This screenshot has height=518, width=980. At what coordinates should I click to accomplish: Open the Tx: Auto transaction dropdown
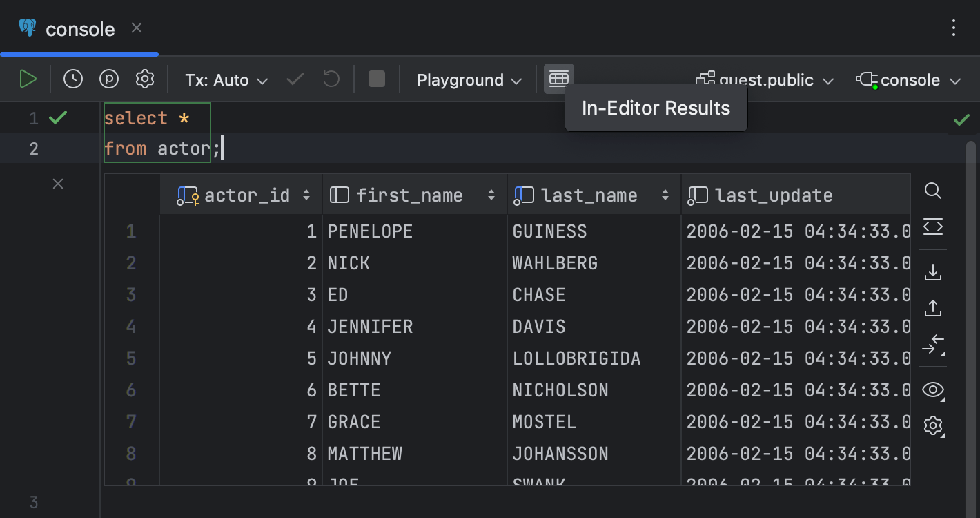[226, 79]
